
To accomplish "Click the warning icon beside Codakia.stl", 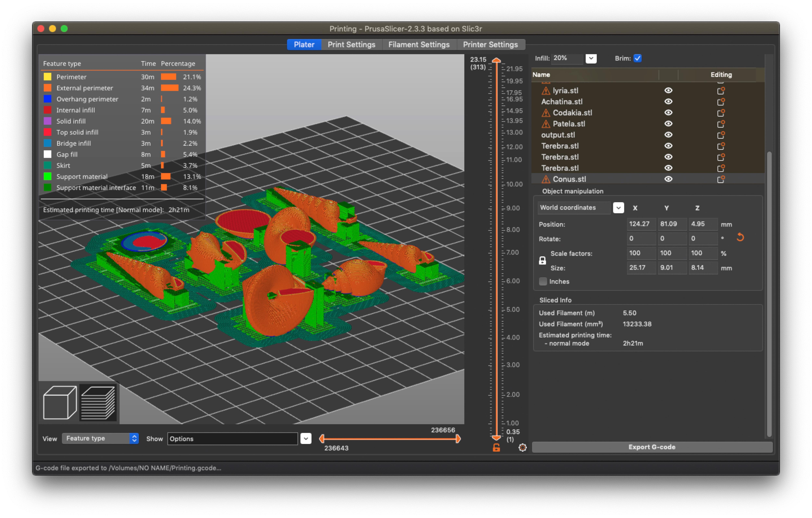I will click(x=546, y=113).
